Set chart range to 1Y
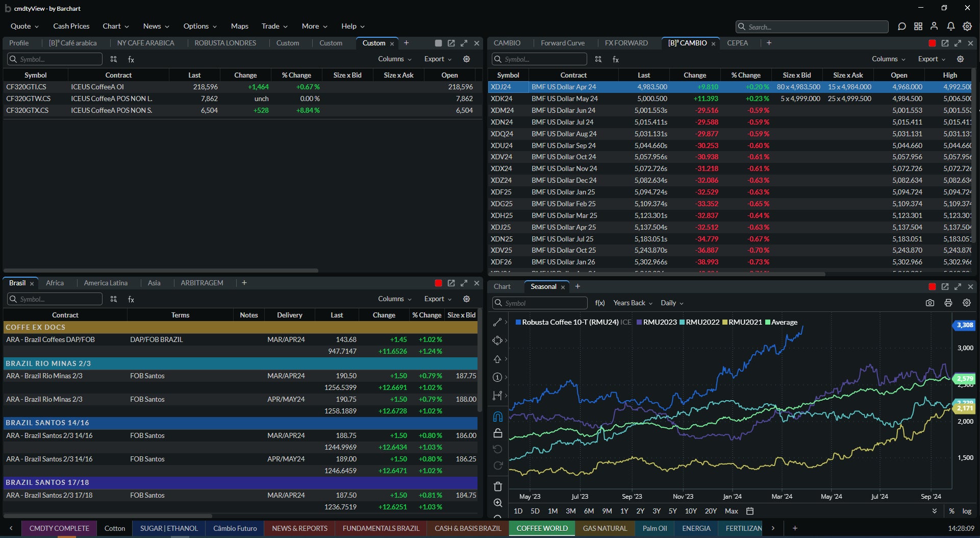This screenshot has width=980, height=538. (624, 511)
